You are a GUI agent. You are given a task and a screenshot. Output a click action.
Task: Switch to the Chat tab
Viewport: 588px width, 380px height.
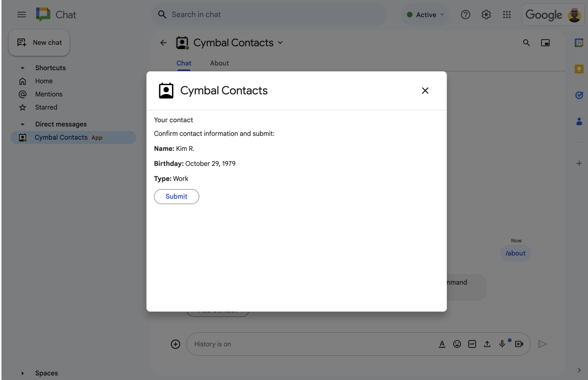tap(184, 63)
